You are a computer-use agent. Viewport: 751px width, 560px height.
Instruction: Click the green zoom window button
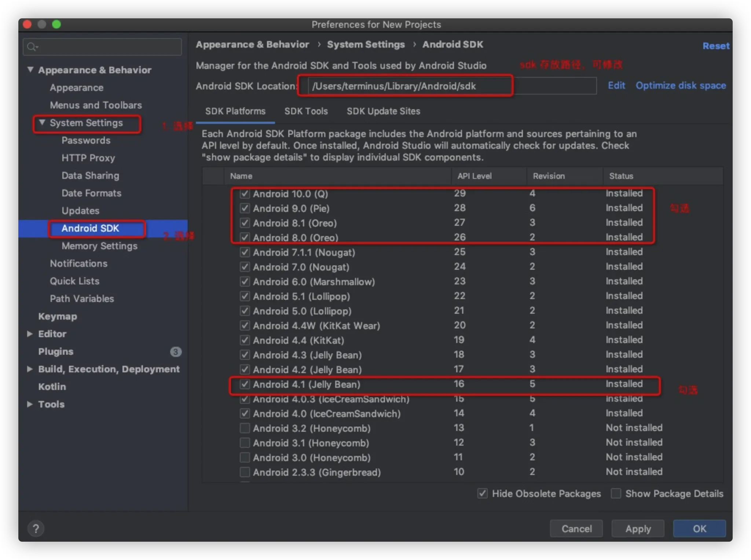click(x=56, y=25)
